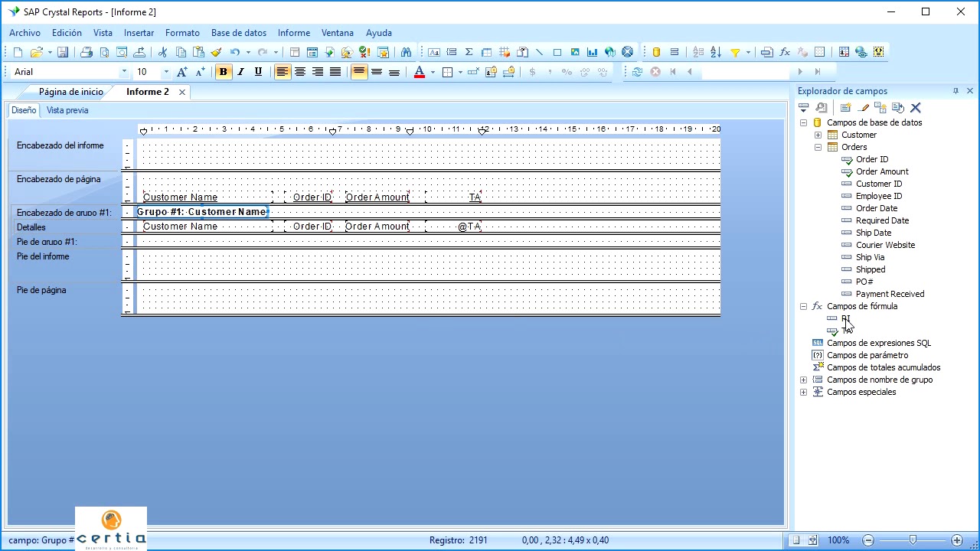Select the Diseño tab
Image resolution: width=980 pixels, height=551 pixels.
pyautogui.click(x=24, y=110)
